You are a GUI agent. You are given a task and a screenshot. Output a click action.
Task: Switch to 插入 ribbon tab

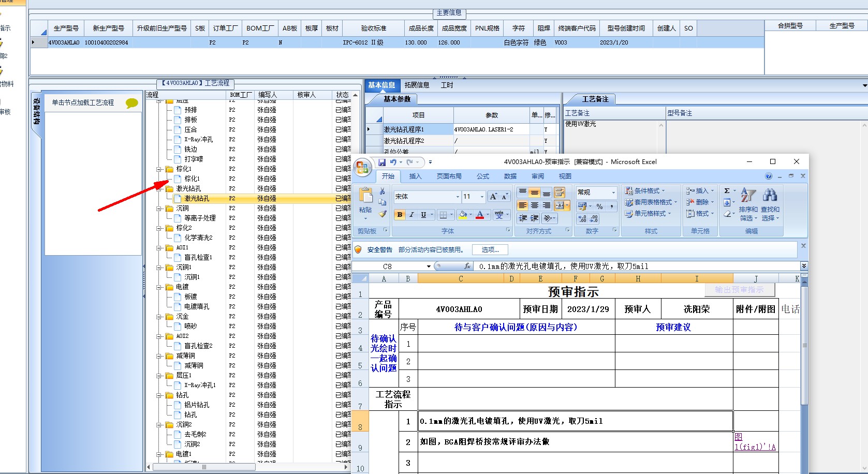pyautogui.click(x=415, y=176)
